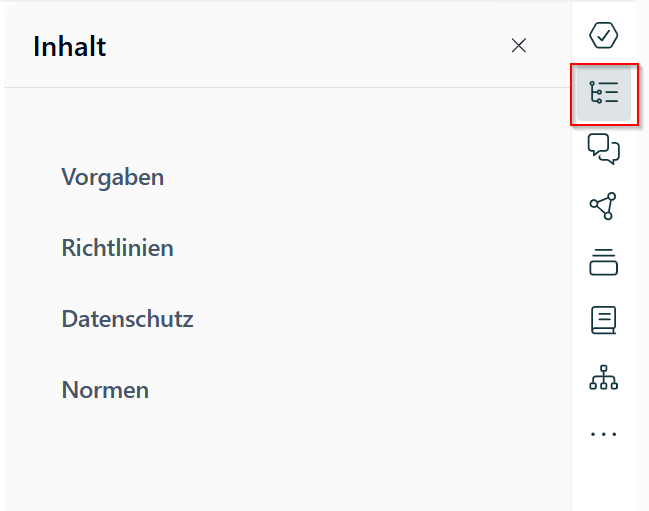The width and height of the screenshot is (649, 511).
Task: Click the Inhalt panel heading
Action: point(70,46)
